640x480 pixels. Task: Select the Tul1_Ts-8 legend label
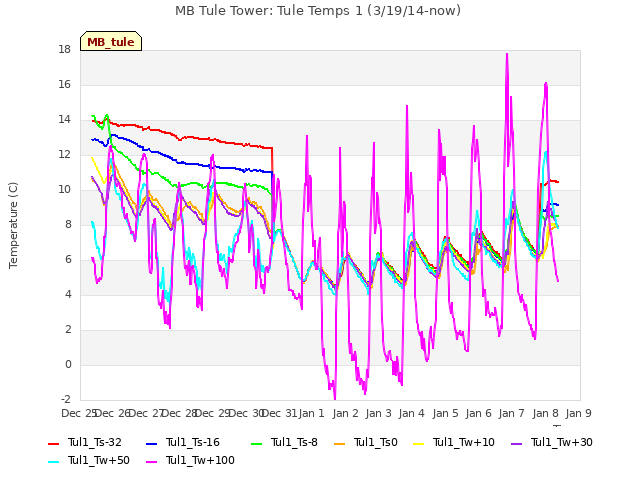coord(294,442)
